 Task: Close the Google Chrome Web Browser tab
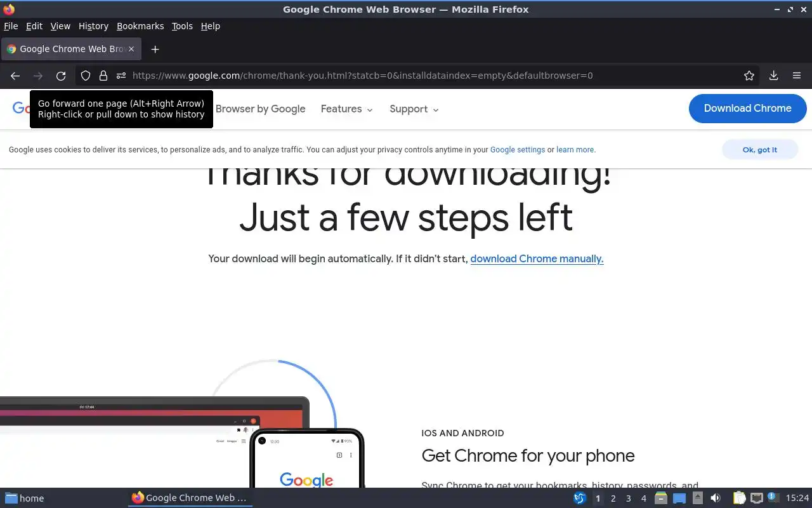pos(131,49)
